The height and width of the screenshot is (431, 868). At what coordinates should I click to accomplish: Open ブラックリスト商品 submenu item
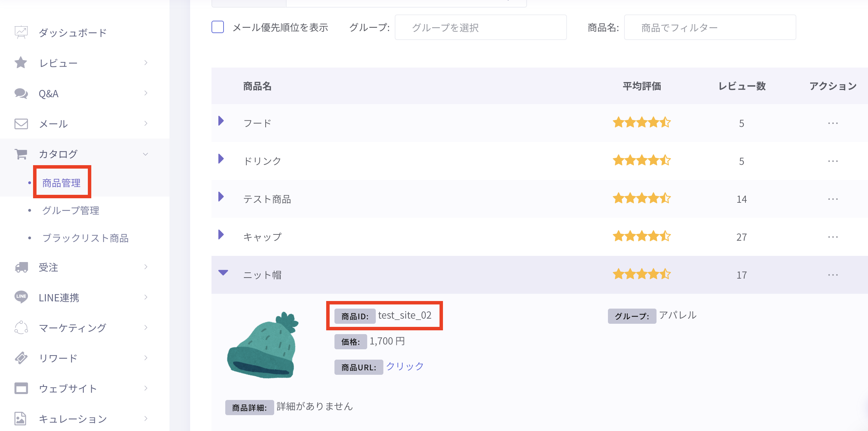click(x=85, y=238)
